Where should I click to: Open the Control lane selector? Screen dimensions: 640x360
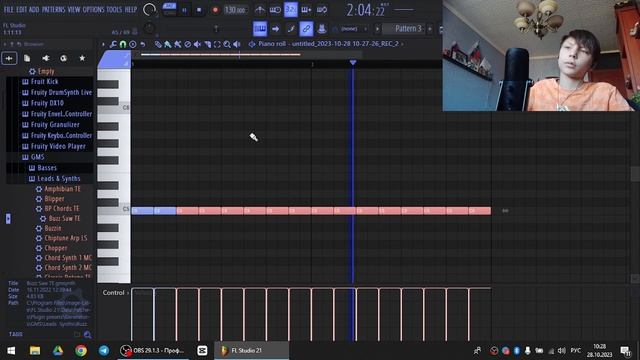point(116,293)
